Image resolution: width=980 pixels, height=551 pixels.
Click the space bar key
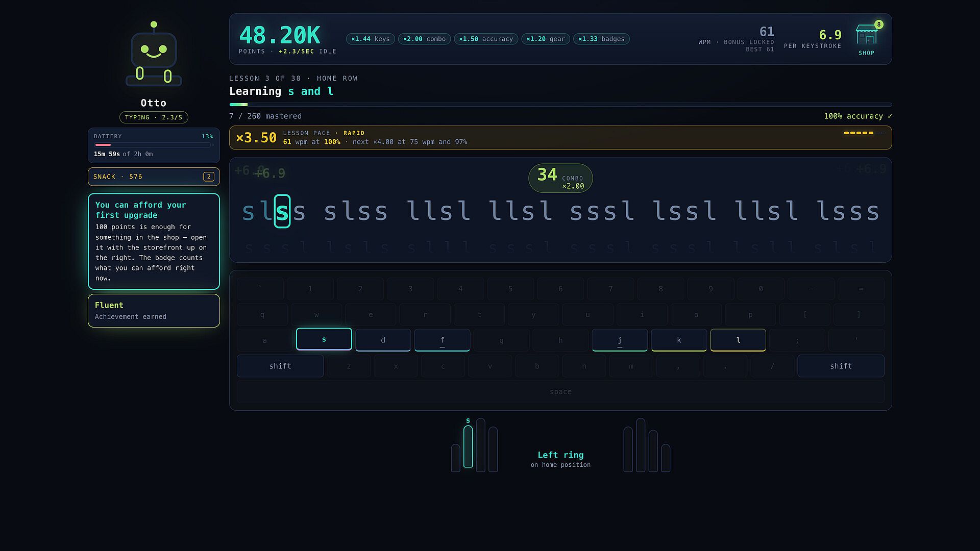(x=560, y=392)
